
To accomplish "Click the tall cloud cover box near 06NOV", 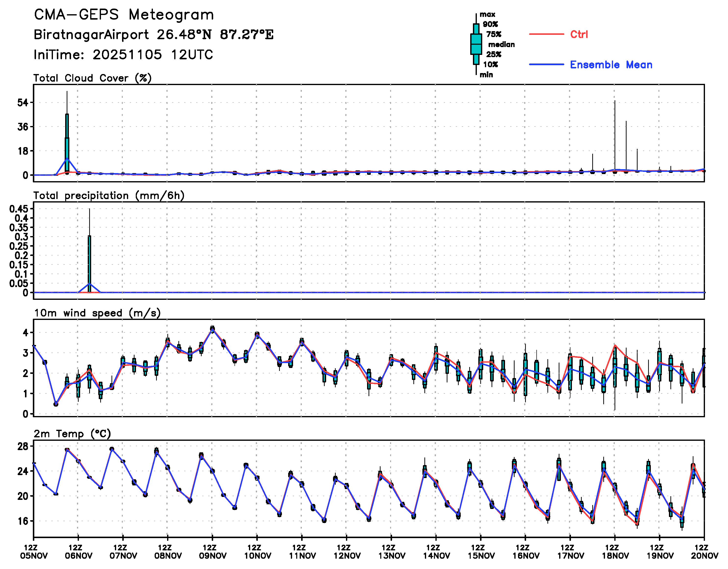I will coord(67,143).
